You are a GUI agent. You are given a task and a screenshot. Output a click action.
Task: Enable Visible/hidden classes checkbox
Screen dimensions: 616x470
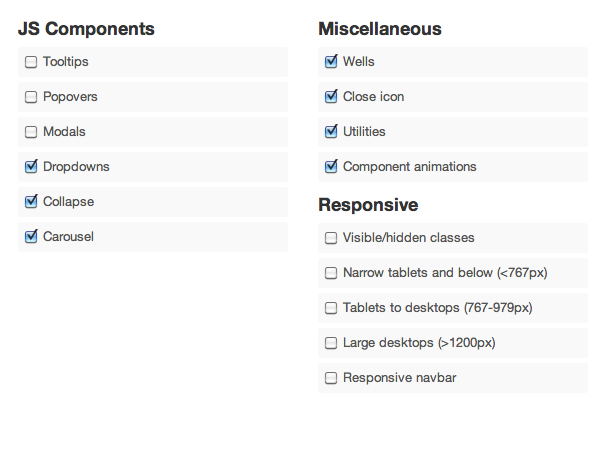(x=331, y=238)
